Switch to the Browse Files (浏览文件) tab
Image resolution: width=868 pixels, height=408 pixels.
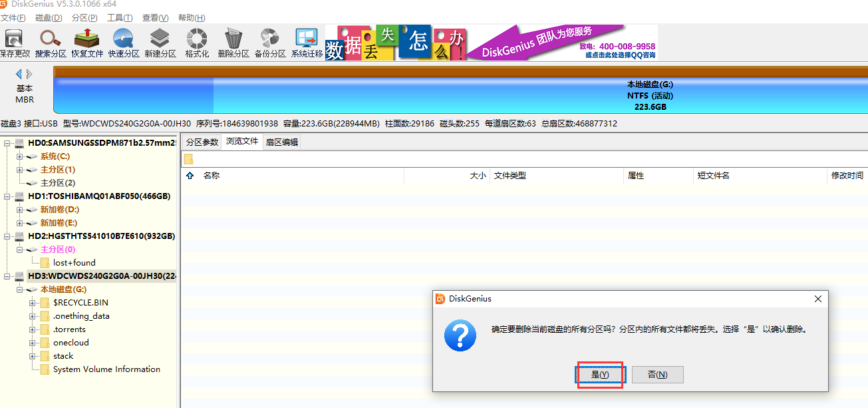click(x=242, y=141)
